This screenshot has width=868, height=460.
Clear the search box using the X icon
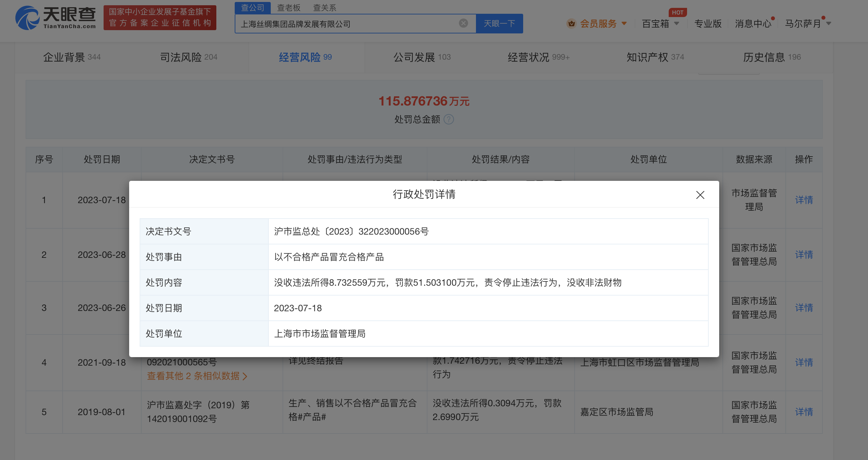(463, 23)
